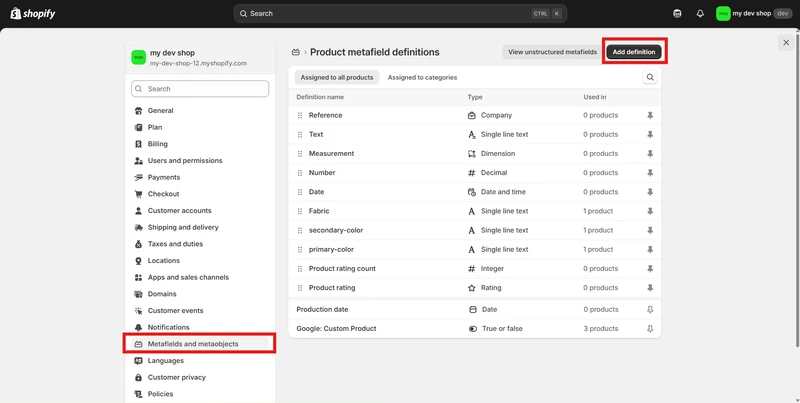Click the metafields breadcrumb icon beside title
800x403 pixels.
point(295,52)
